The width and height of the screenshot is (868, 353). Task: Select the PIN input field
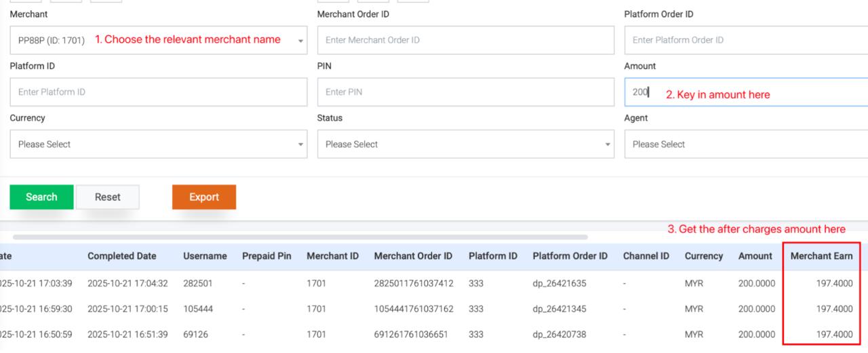[x=465, y=92]
